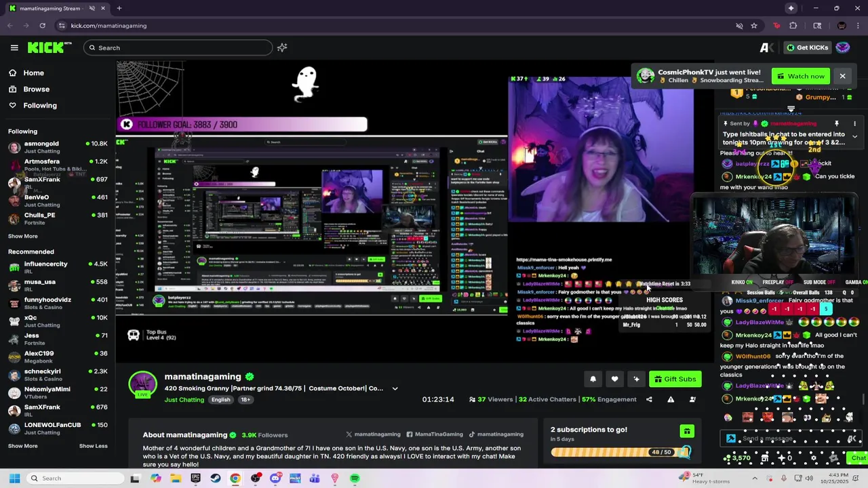868x488 pixels.
Task: Click the chat identity badge icon near Chat button
Action: tap(834, 458)
